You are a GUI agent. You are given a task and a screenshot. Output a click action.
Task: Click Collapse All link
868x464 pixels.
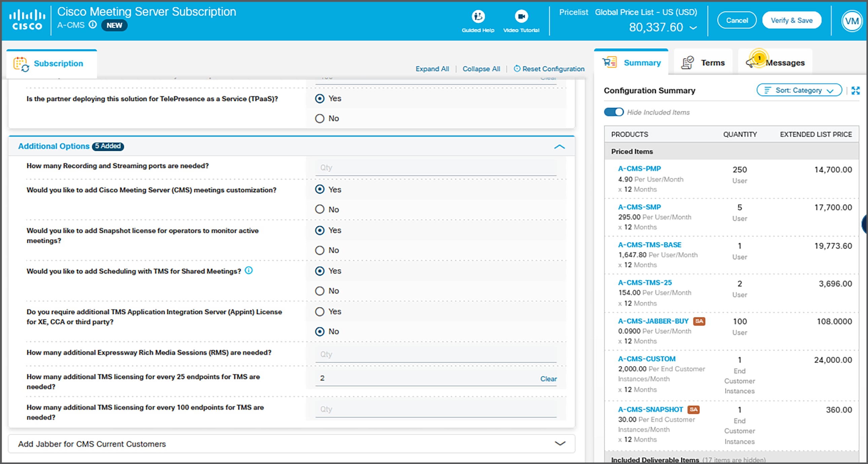[x=481, y=69]
